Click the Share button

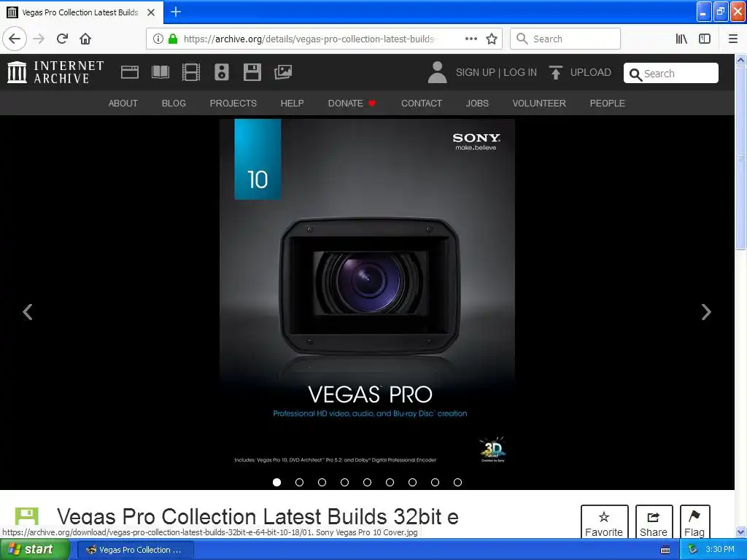pyautogui.click(x=654, y=522)
